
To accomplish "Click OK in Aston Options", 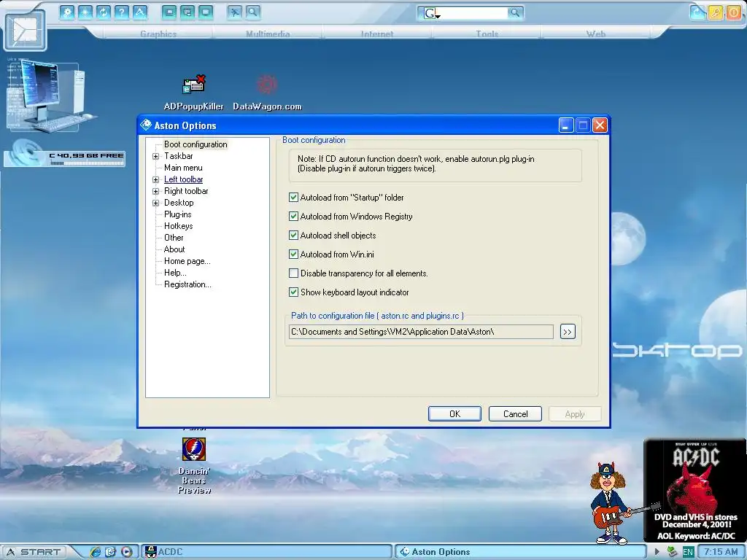I will point(454,414).
